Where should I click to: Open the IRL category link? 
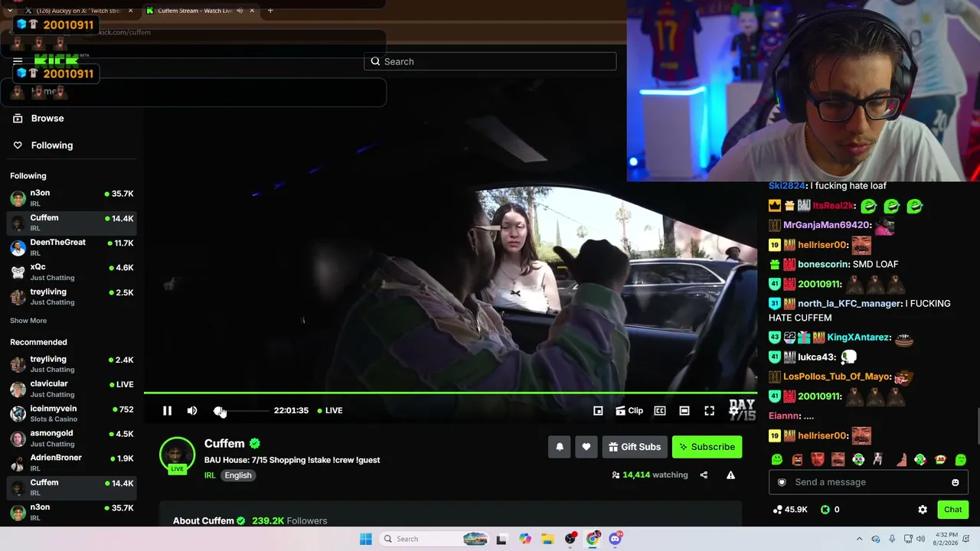coord(210,475)
